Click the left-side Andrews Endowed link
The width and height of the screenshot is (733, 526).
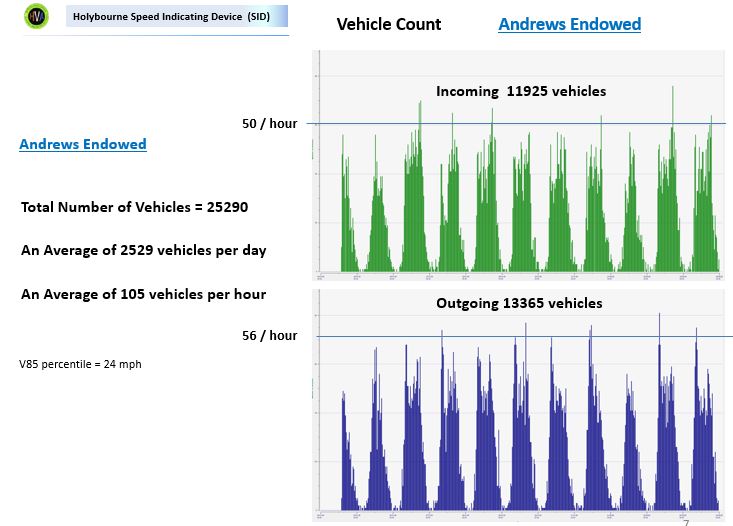(x=83, y=144)
